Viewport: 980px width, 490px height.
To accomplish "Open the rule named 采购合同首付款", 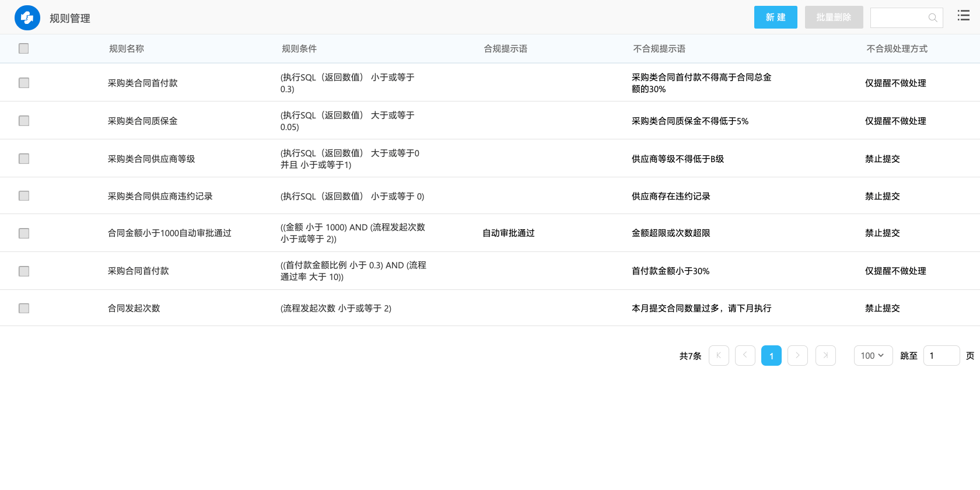I will pos(138,271).
